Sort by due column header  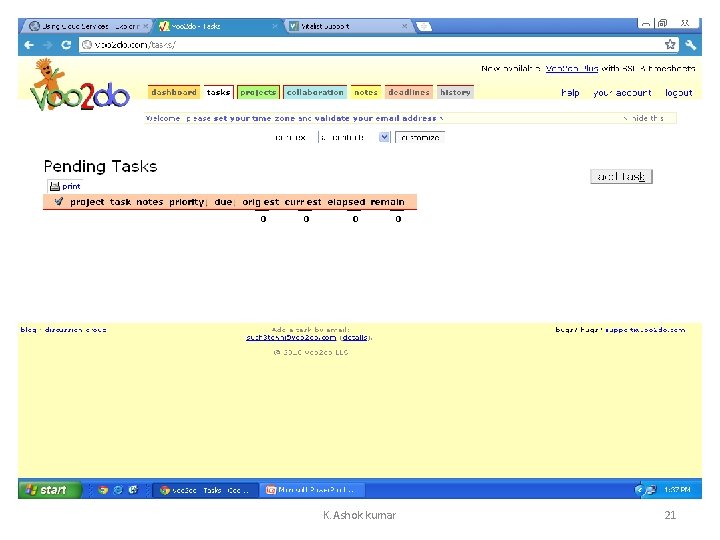pos(223,202)
